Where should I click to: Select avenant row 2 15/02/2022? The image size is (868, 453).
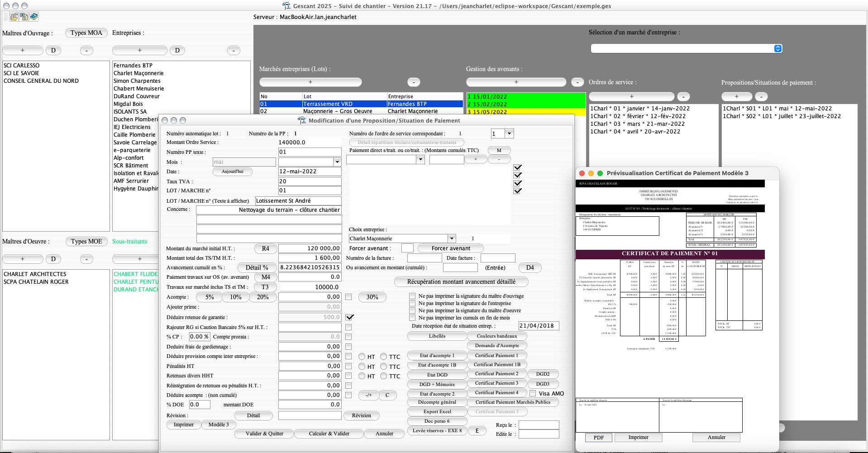coord(526,104)
